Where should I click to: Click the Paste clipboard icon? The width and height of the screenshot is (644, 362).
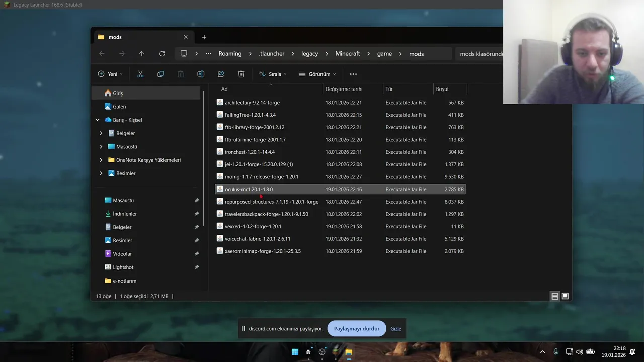coord(181,74)
